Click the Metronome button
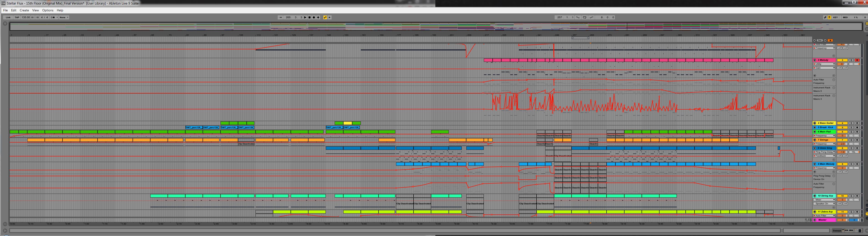 point(53,18)
